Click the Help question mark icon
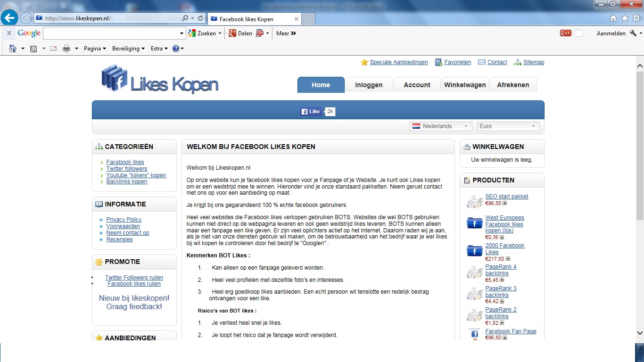The image size is (644, 362). (176, 49)
